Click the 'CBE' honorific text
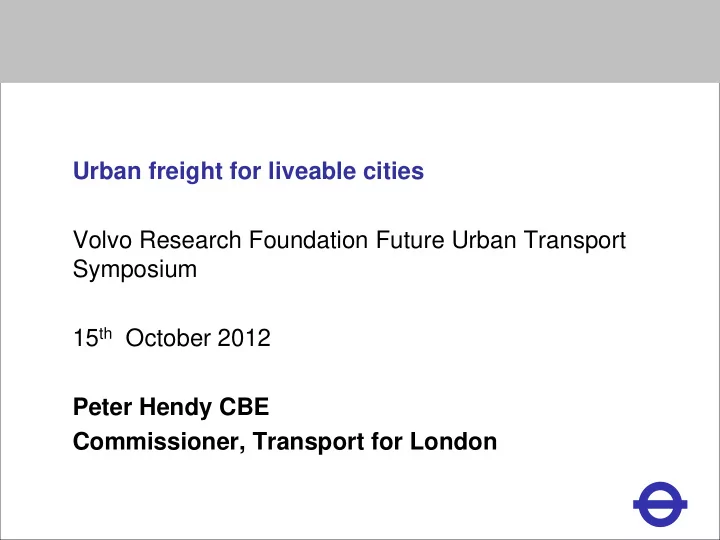 pos(244,407)
